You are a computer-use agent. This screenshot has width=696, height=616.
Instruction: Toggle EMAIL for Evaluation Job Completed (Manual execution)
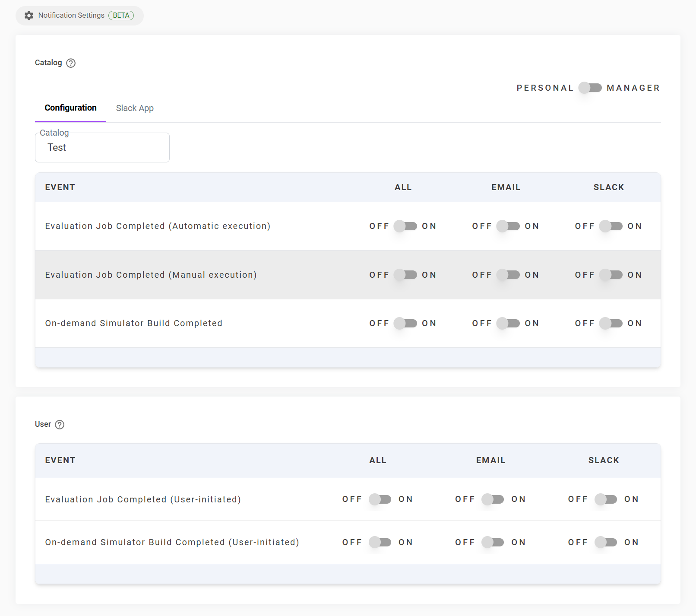point(508,275)
